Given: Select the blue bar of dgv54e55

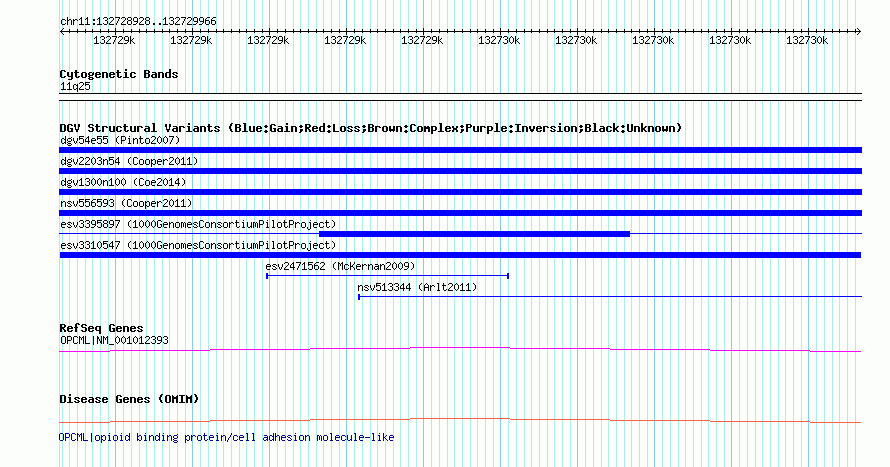Looking at the screenshot, I should coord(460,150).
